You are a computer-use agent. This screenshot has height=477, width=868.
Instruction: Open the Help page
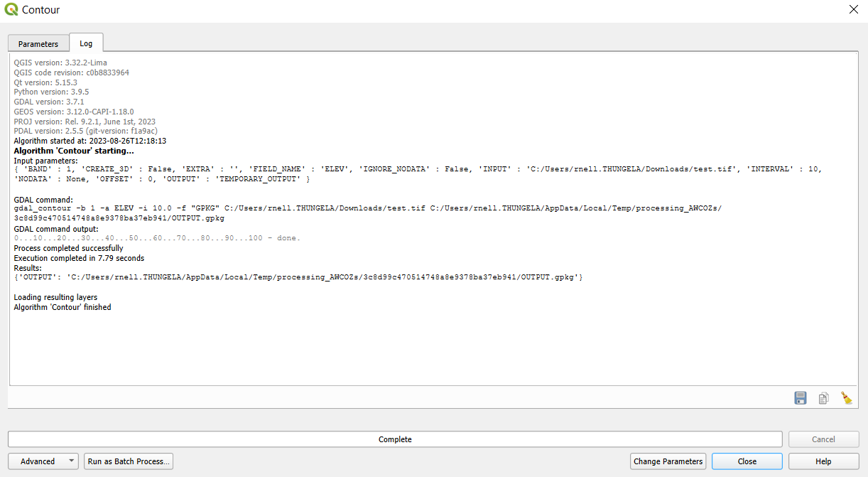[x=823, y=461]
